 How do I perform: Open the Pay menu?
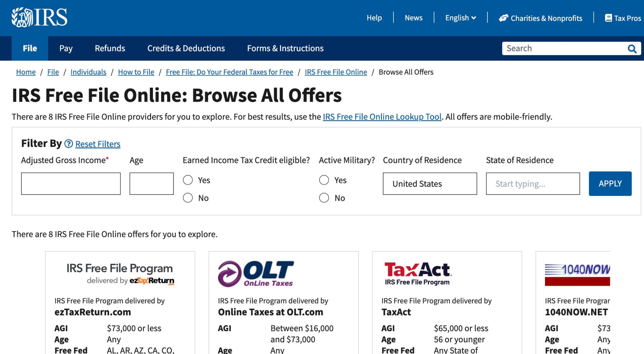pyautogui.click(x=66, y=48)
